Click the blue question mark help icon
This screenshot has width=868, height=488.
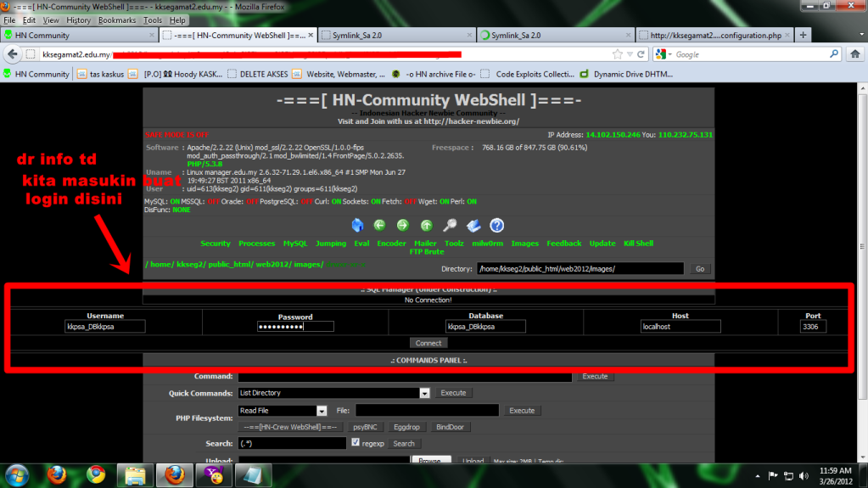[497, 225]
